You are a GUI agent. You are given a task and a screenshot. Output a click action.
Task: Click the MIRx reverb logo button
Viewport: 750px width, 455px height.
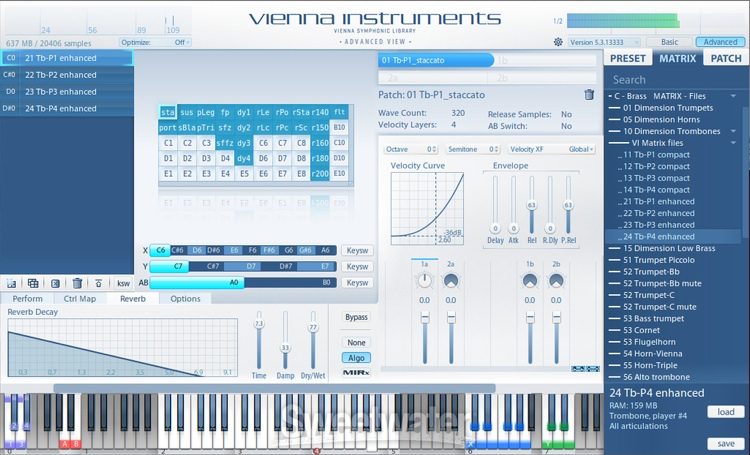[356, 372]
